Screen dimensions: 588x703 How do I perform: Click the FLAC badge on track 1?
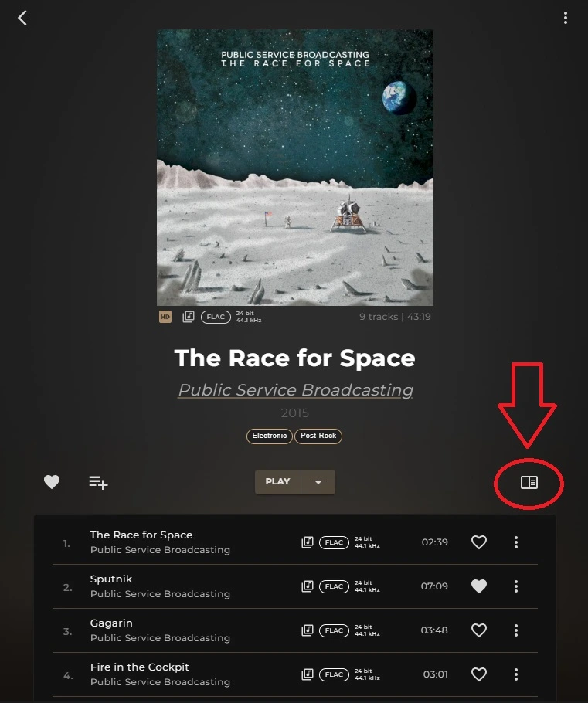coord(334,542)
